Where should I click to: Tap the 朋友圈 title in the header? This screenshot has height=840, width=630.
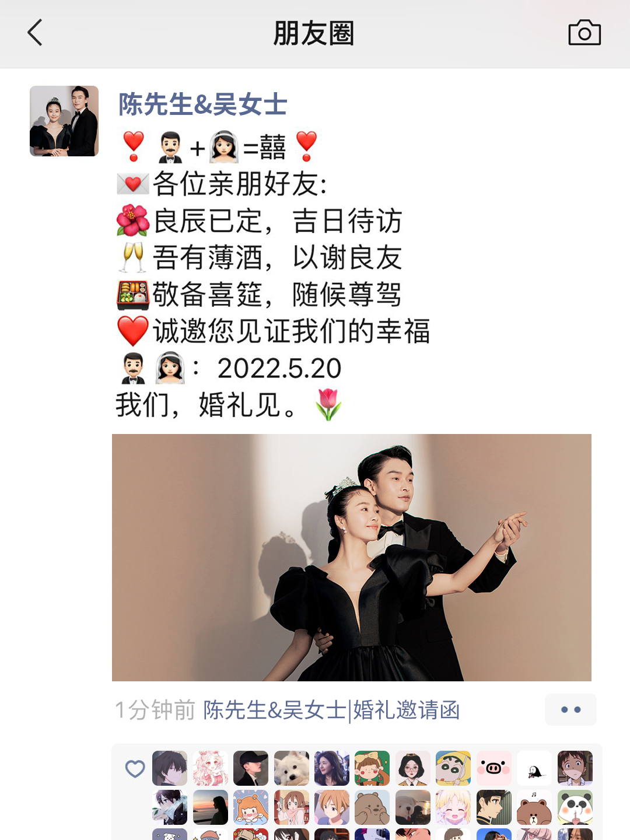314,33
